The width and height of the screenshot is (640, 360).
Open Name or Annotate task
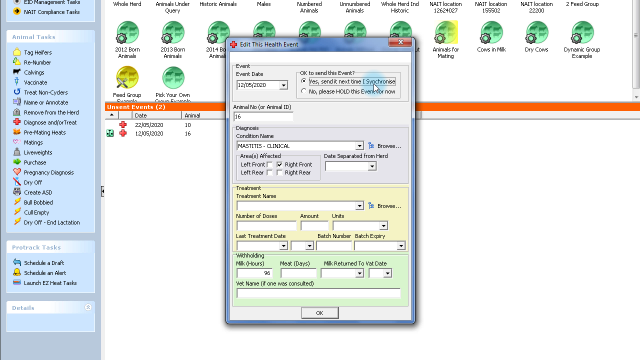46,102
